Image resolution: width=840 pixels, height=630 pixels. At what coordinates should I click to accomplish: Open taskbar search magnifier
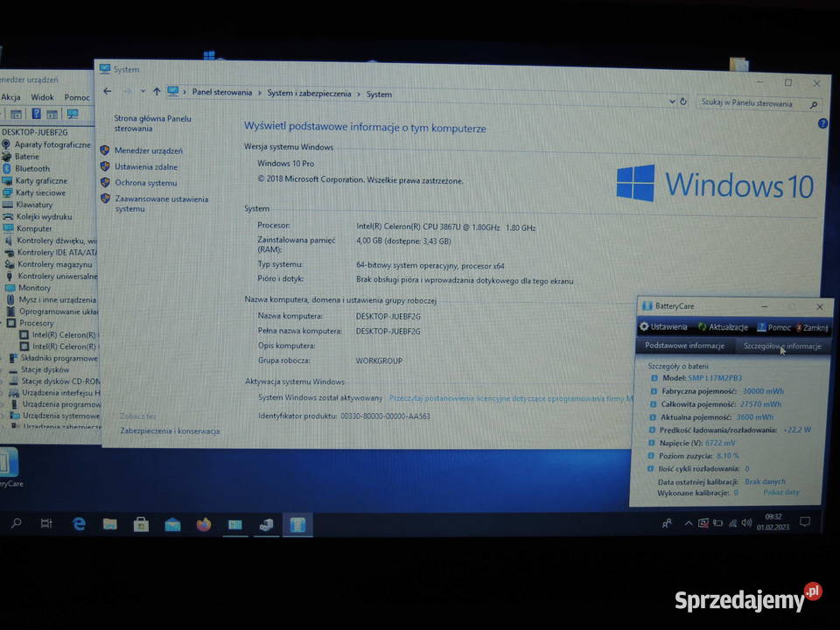click(x=16, y=523)
